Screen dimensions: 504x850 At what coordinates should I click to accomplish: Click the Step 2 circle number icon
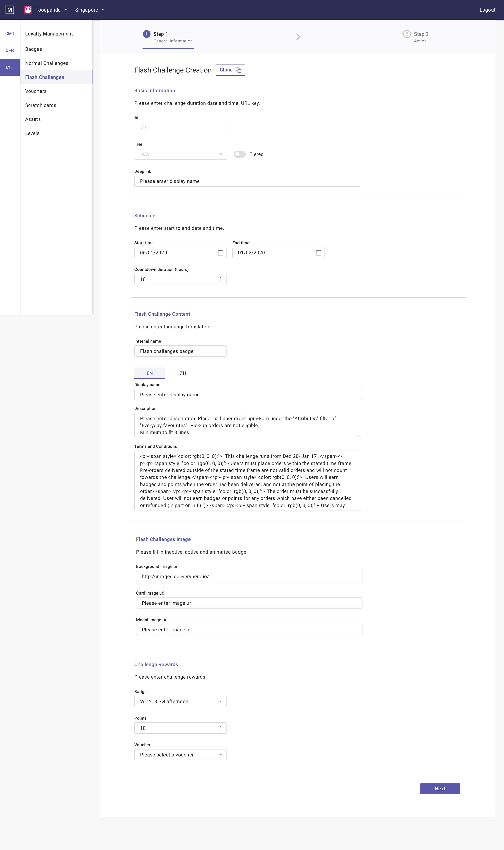point(407,34)
